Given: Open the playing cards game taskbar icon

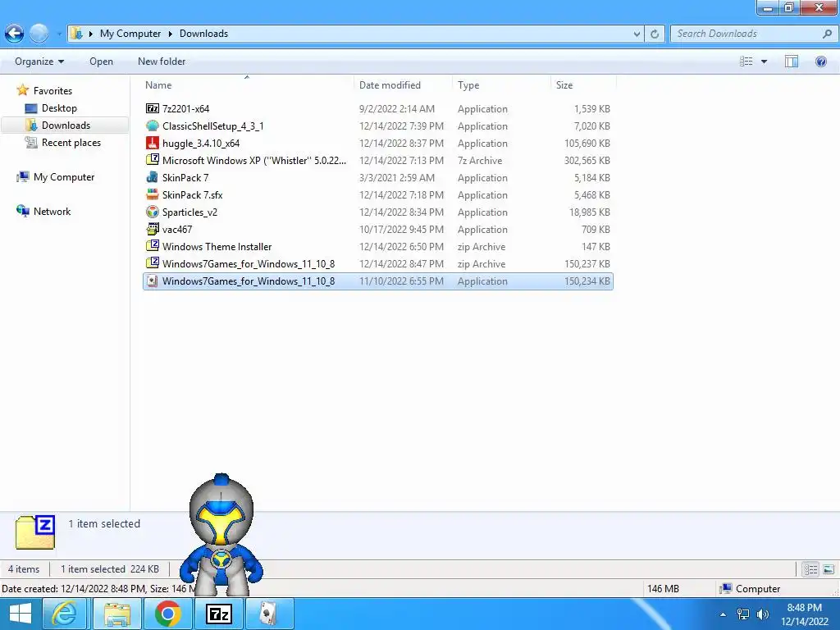Looking at the screenshot, I should 269,614.
